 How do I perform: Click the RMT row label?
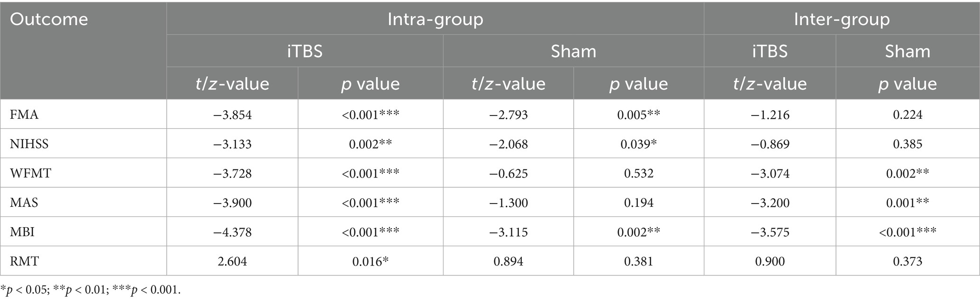tap(24, 261)
